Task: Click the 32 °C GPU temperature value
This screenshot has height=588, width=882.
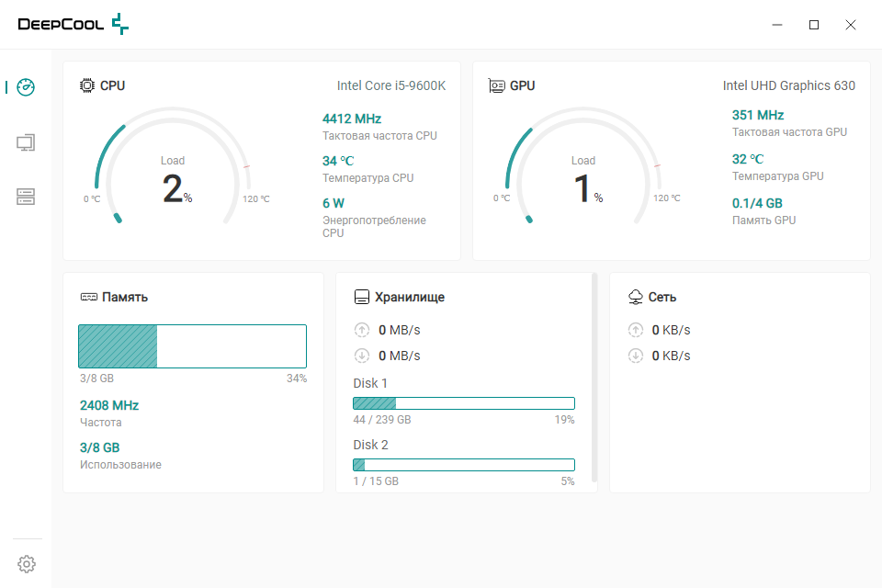Action: [x=748, y=159]
